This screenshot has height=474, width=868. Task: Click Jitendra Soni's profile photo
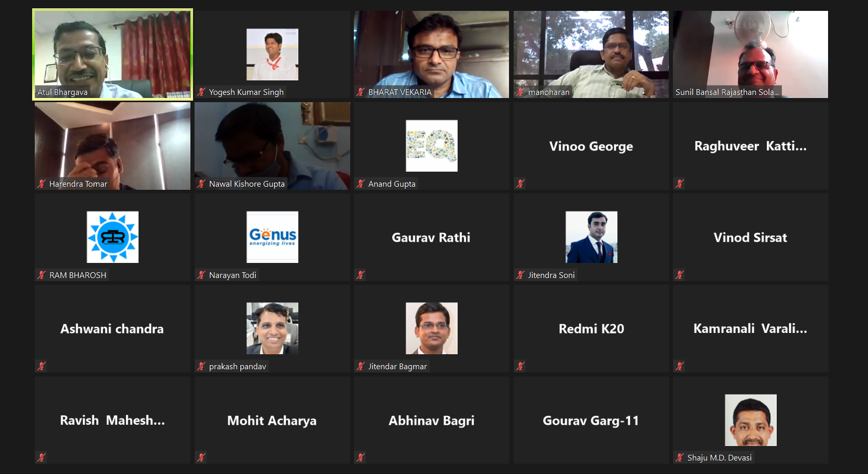[591, 237]
